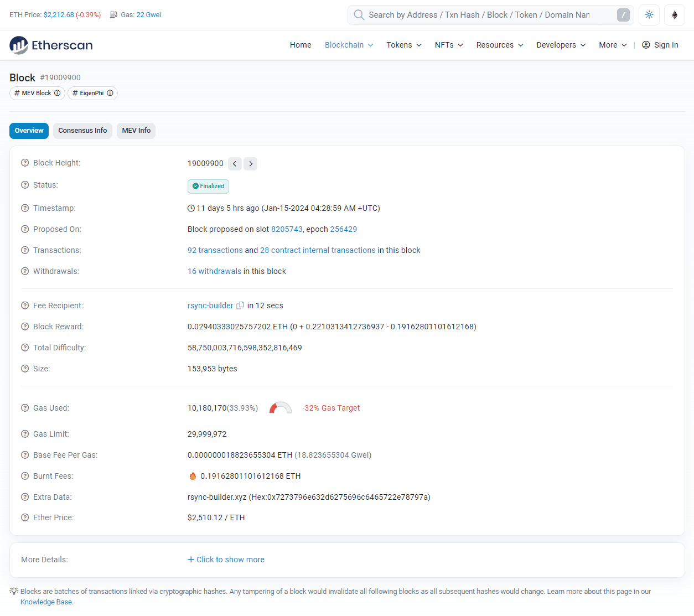This screenshot has width=694, height=616.
Task: Go to previous block with left chevron
Action: click(x=235, y=164)
